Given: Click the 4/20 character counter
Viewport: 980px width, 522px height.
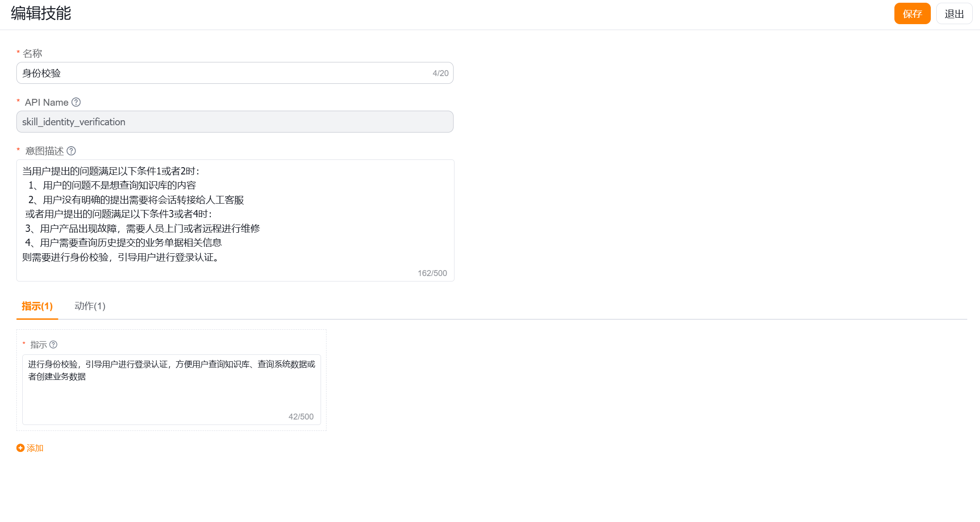Looking at the screenshot, I should click(440, 73).
